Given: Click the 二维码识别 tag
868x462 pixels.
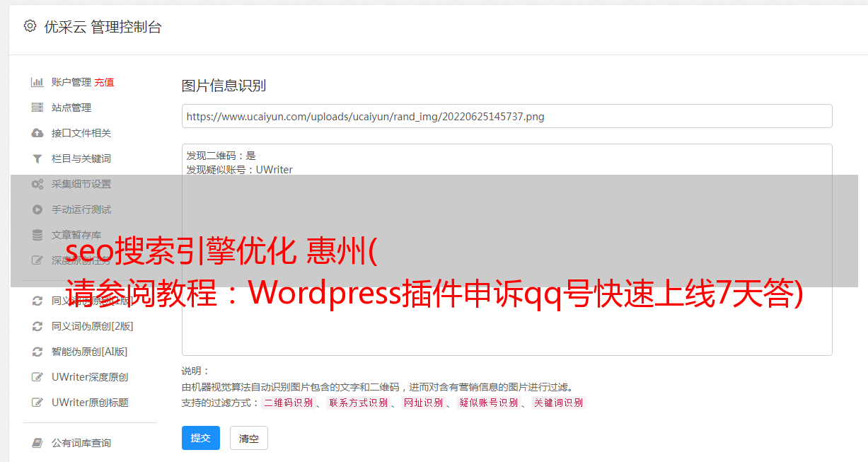Looking at the screenshot, I should (288, 403).
